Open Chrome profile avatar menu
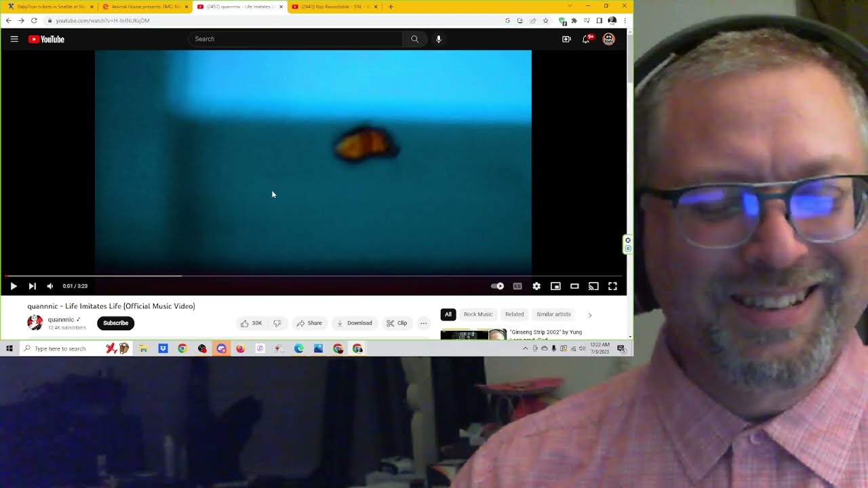Viewport: 868px width, 488px height. [x=612, y=21]
